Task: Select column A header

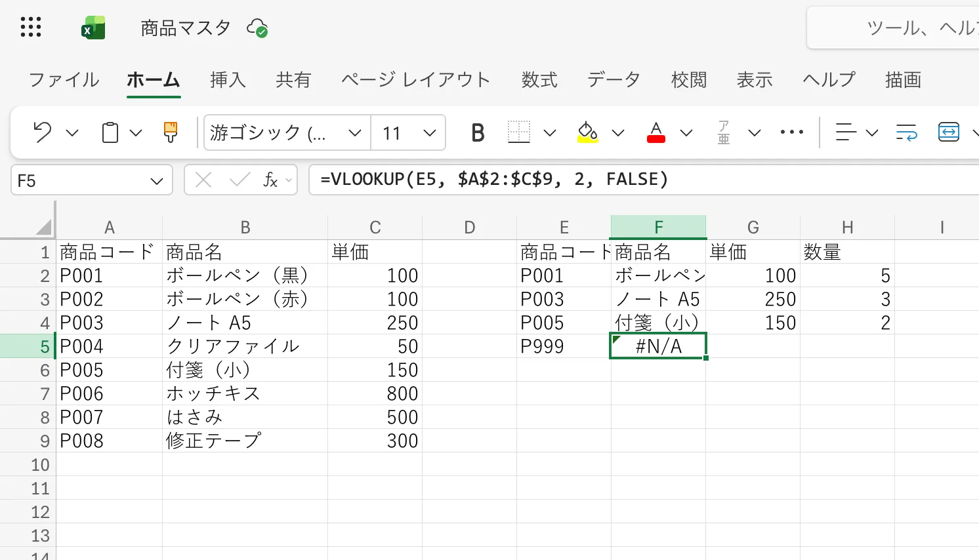Action: pyautogui.click(x=110, y=228)
